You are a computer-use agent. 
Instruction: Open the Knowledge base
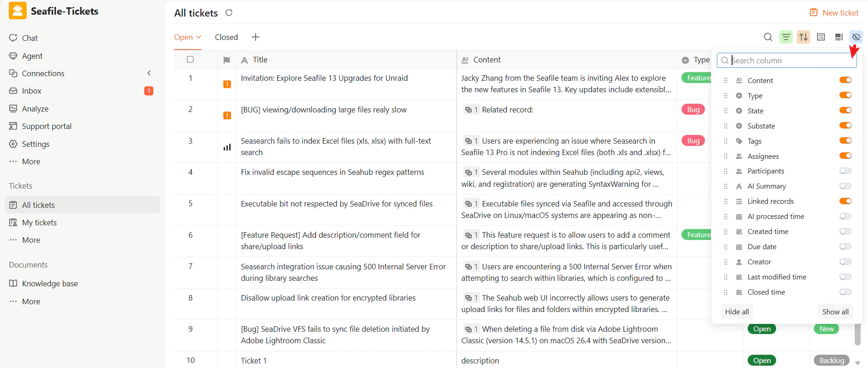(x=50, y=284)
